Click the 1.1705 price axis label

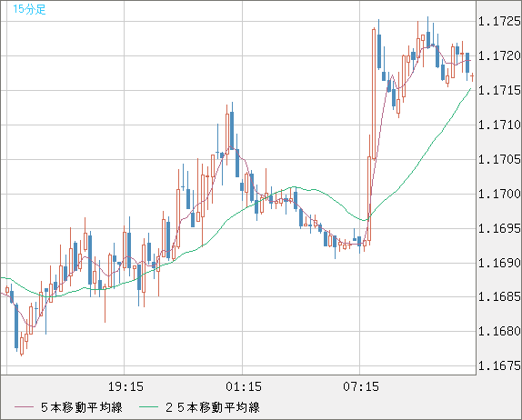[x=499, y=159]
